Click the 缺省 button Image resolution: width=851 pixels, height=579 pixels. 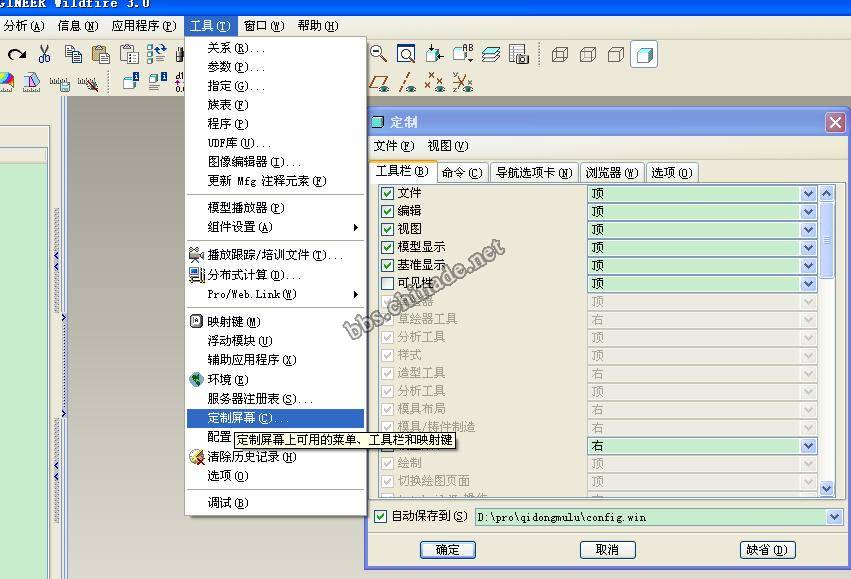coord(767,550)
